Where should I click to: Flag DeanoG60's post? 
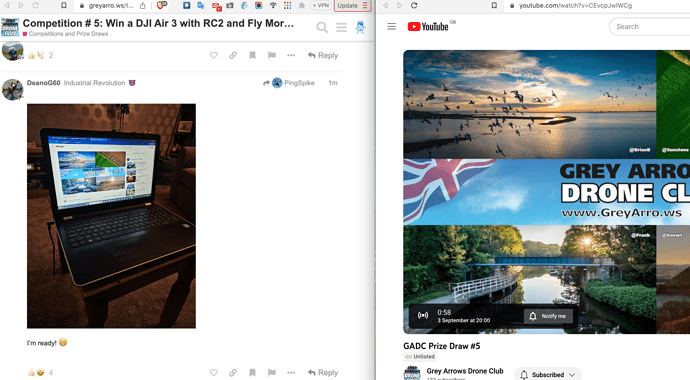tap(272, 373)
